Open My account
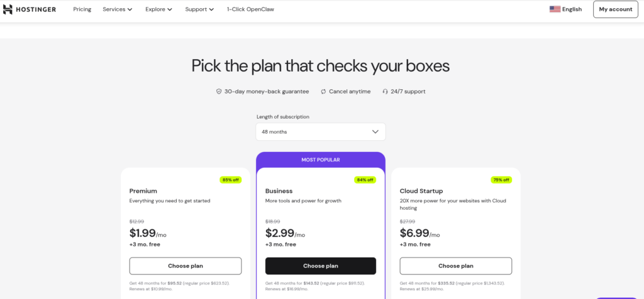This screenshot has height=299, width=644. (x=615, y=9)
